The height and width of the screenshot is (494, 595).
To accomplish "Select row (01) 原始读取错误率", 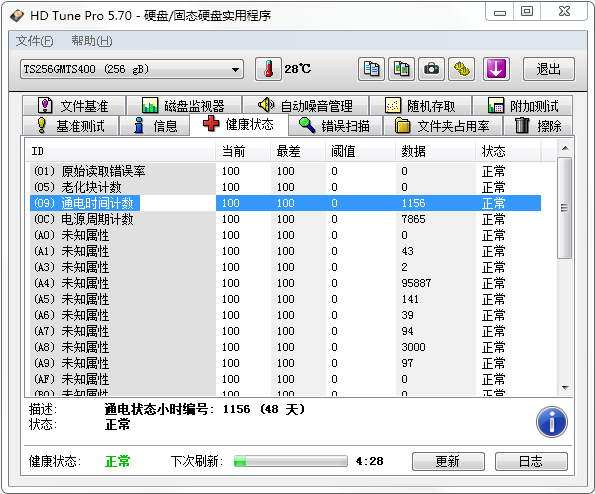I will pos(285,171).
